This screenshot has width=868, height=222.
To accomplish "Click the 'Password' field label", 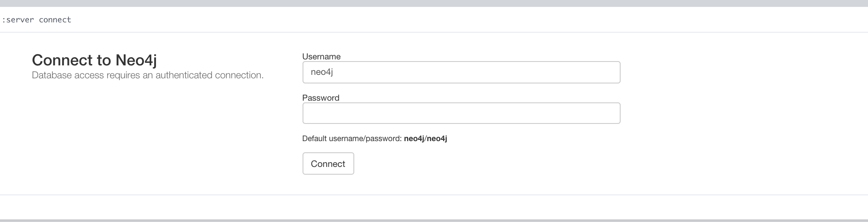I will tap(321, 98).
